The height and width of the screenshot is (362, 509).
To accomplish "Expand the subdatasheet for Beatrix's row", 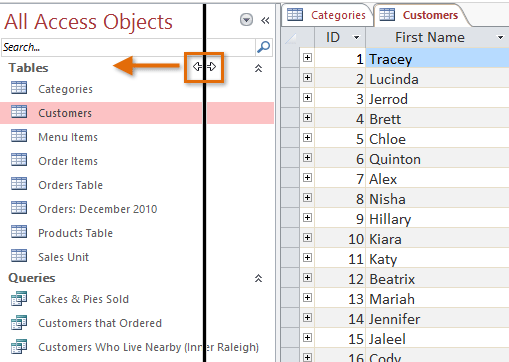I will coord(307,278).
